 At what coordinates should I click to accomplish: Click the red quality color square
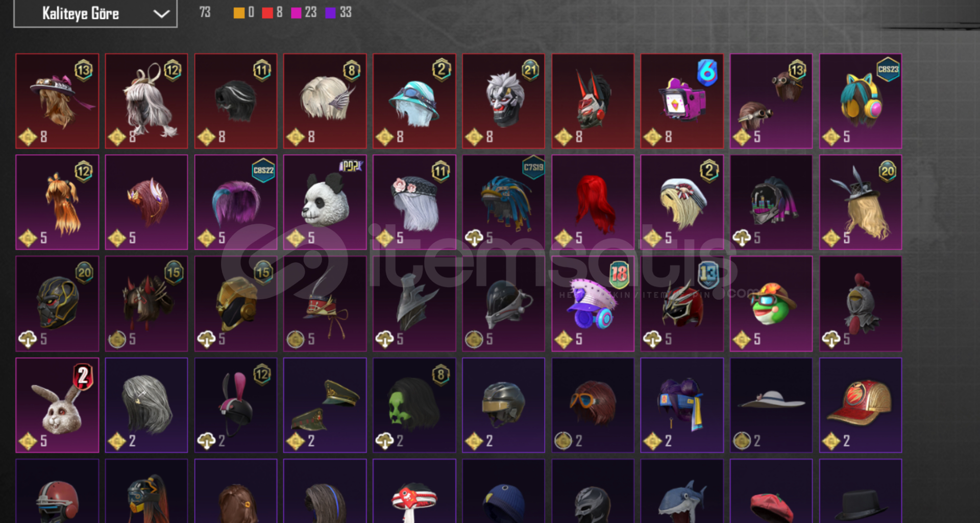coord(267,13)
